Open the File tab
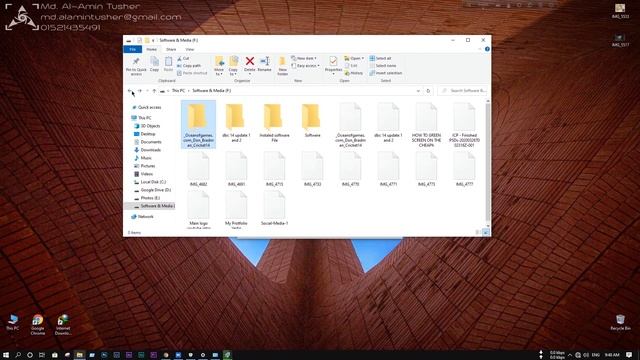Image resolution: width=640 pixels, height=360 pixels. (x=133, y=49)
